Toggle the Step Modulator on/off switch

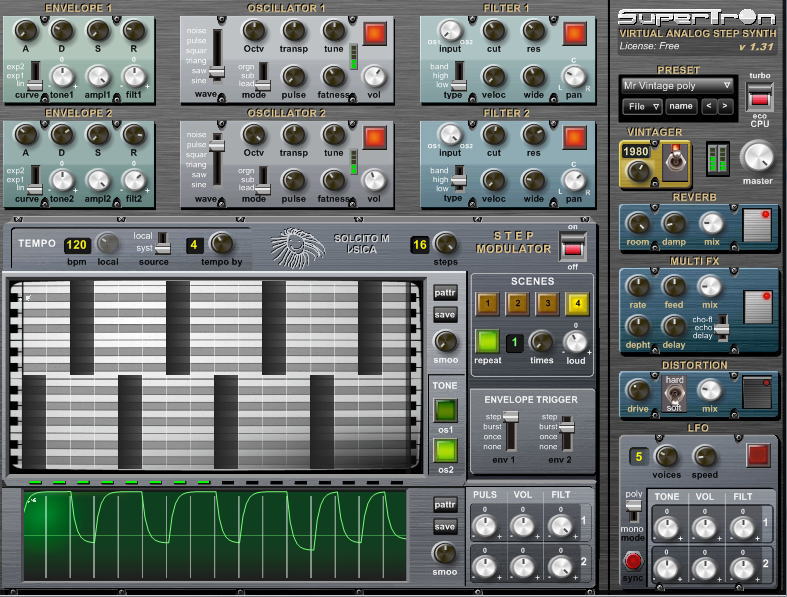[x=572, y=247]
